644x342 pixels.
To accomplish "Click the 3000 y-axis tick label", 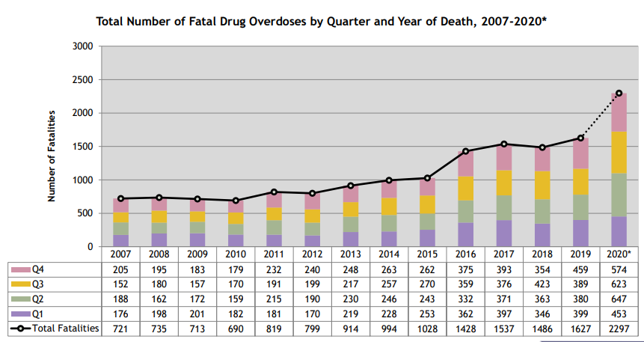I will [82, 46].
